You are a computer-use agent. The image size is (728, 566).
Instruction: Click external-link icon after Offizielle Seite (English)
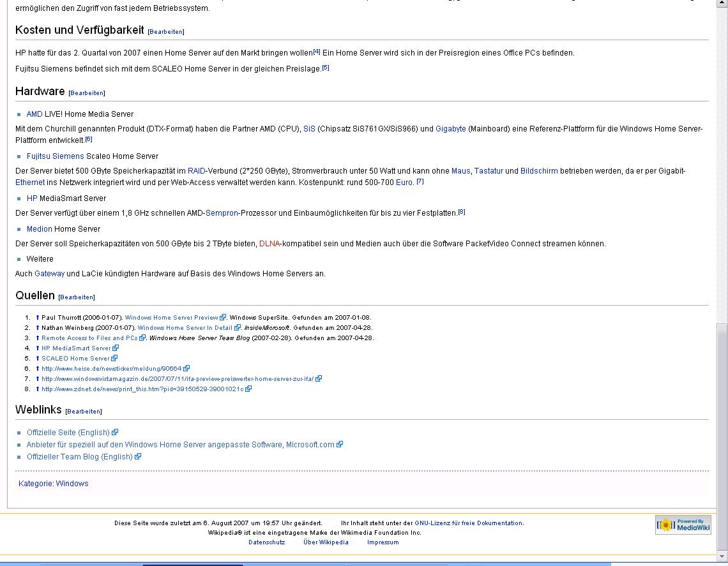coord(115,432)
